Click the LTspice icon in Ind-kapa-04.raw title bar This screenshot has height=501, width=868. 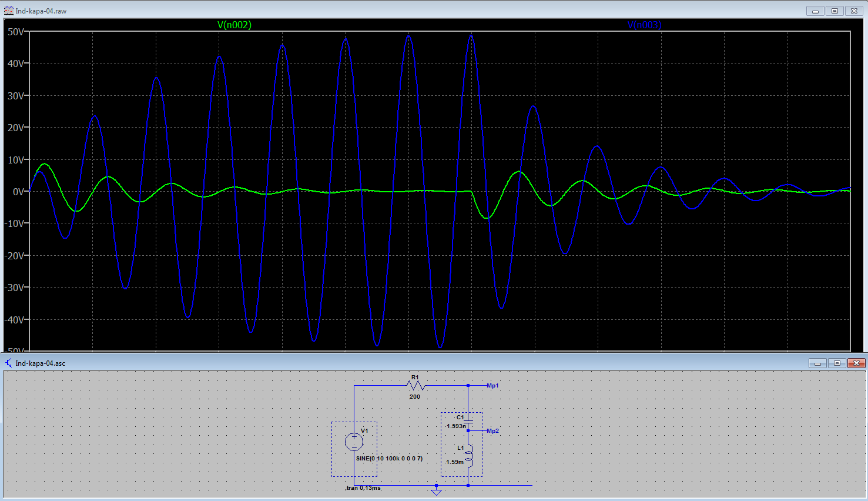(8, 11)
